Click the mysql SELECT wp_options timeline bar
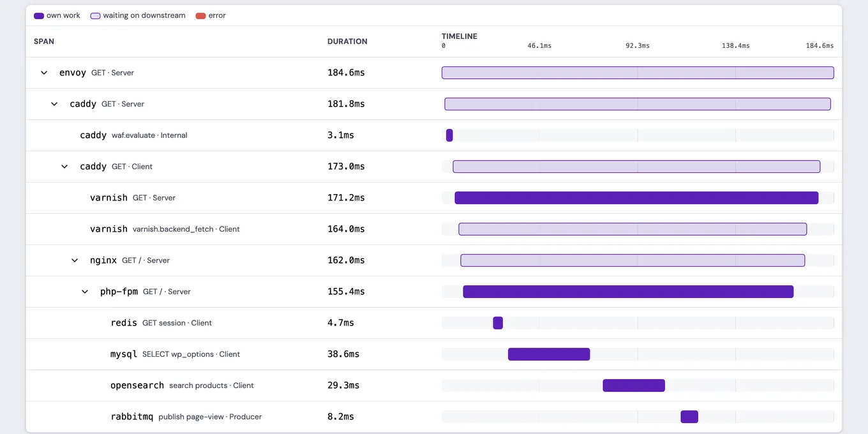The image size is (868, 434). click(549, 354)
